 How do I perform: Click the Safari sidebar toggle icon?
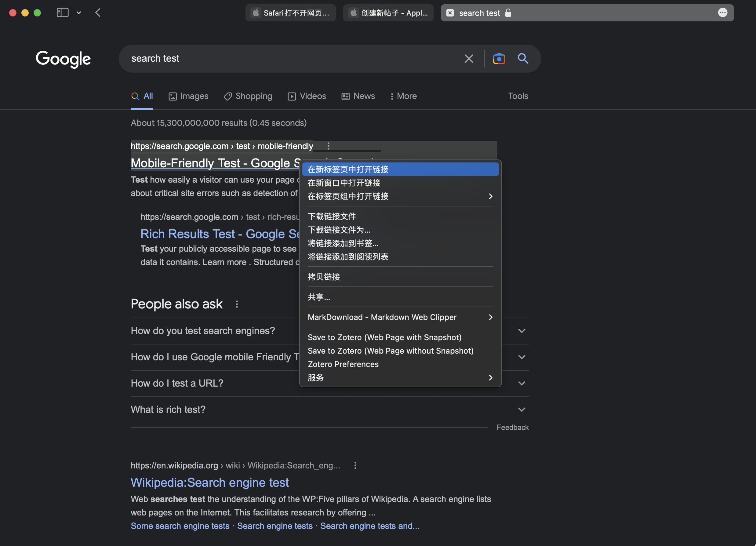tap(62, 13)
